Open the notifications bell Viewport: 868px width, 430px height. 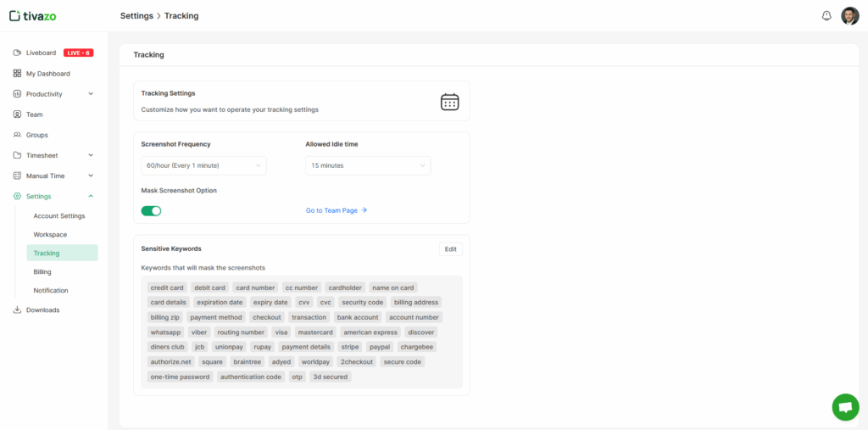pyautogui.click(x=826, y=16)
